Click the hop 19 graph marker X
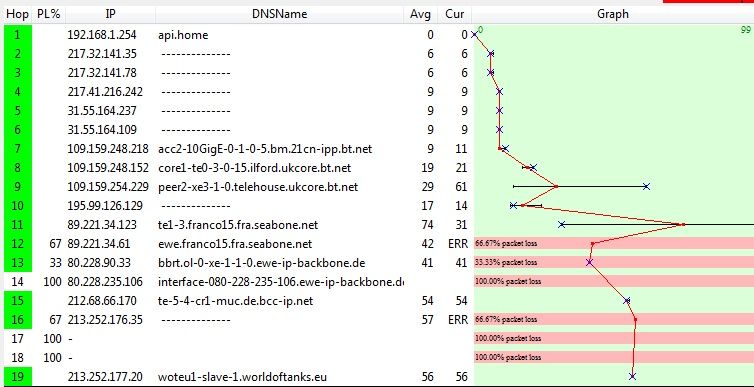The image size is (754, 387). point(632,376)
